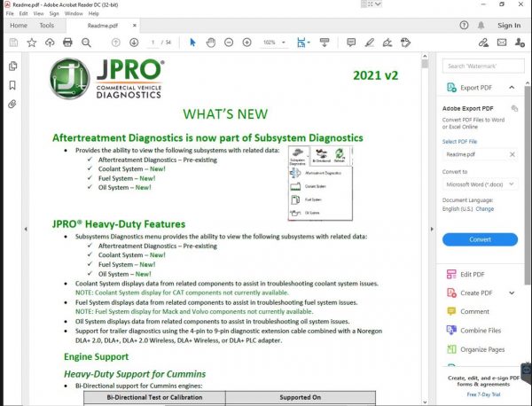Collapse the Export PDF section
This screenshot has height=406, width=532.
pyautogui.click(x=512, y=88)
